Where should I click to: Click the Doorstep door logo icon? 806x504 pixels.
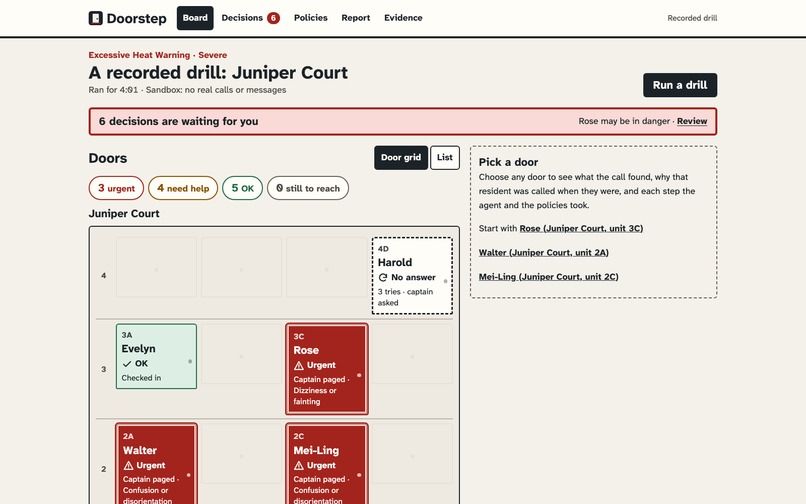[x=95, y=18]
